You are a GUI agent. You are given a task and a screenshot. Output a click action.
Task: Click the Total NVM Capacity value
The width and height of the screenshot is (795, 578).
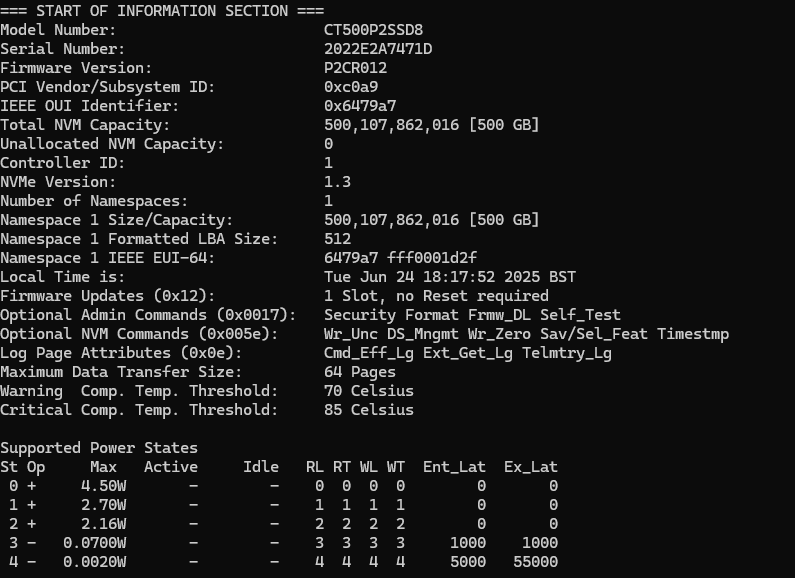431,125
